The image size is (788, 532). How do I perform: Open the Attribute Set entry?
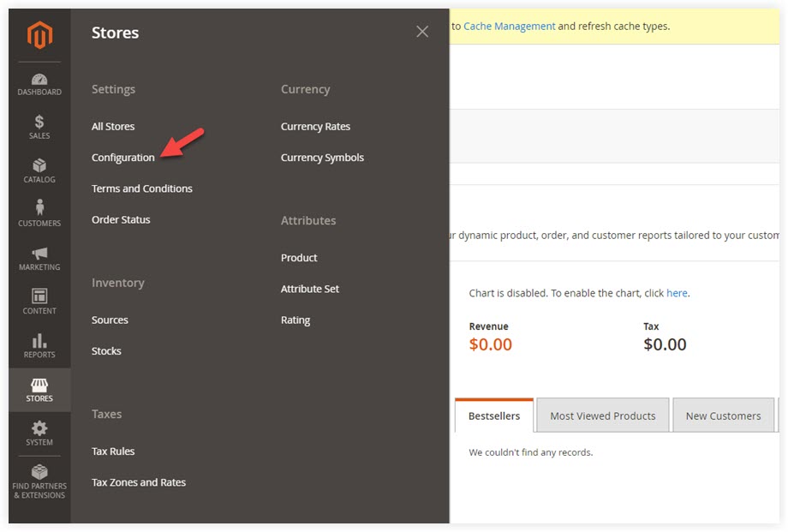310,289
